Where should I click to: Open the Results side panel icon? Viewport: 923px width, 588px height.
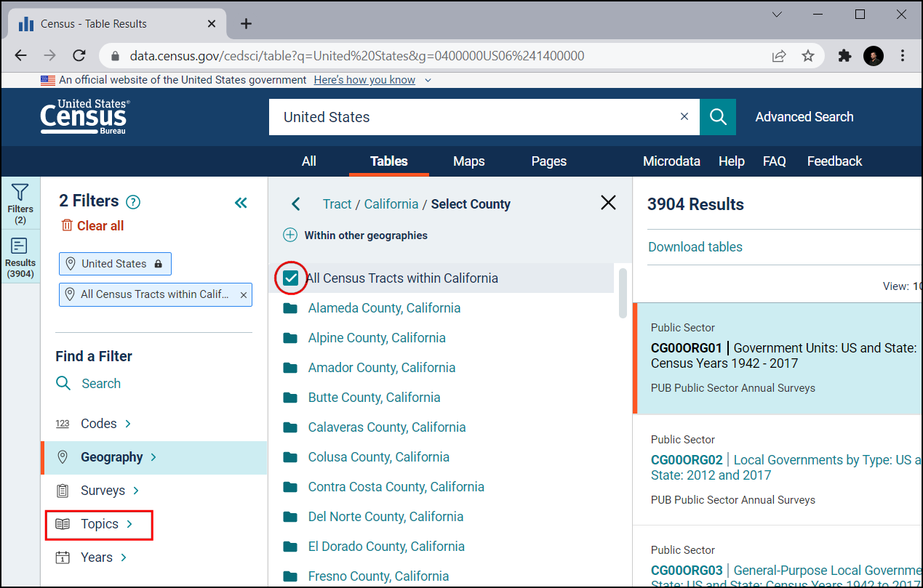point(20,257)
